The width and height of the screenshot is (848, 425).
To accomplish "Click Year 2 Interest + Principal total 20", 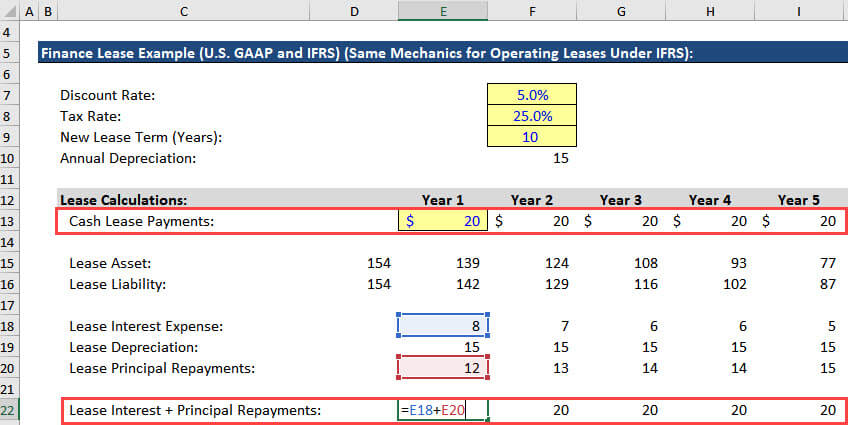I will [x=561, y=410].
